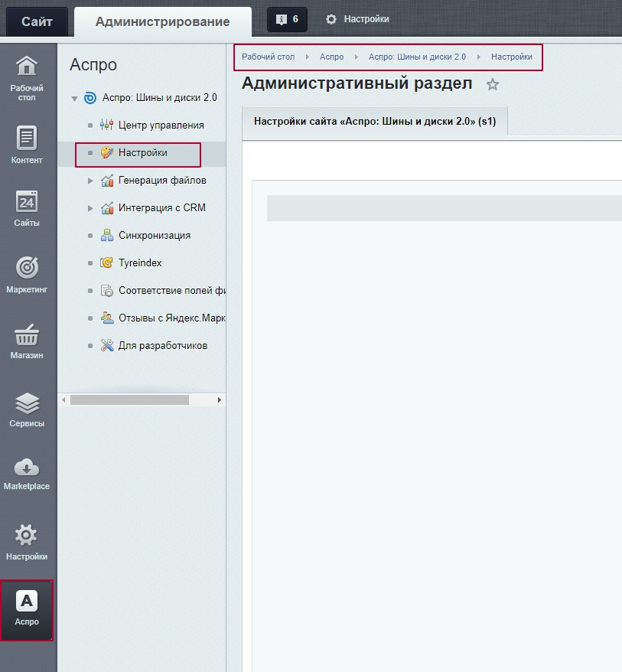
Task: Click the Для разработчиков tools icon
Action: tap(106, 345)
